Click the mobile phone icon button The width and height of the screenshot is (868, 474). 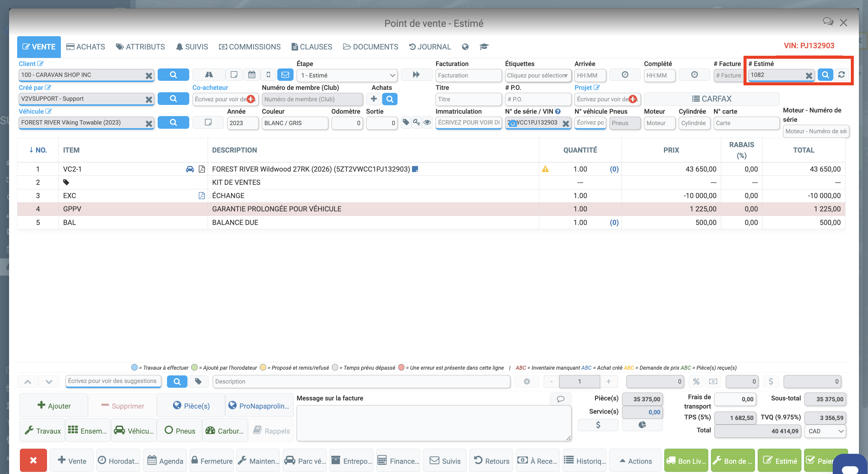click(268, 75)
